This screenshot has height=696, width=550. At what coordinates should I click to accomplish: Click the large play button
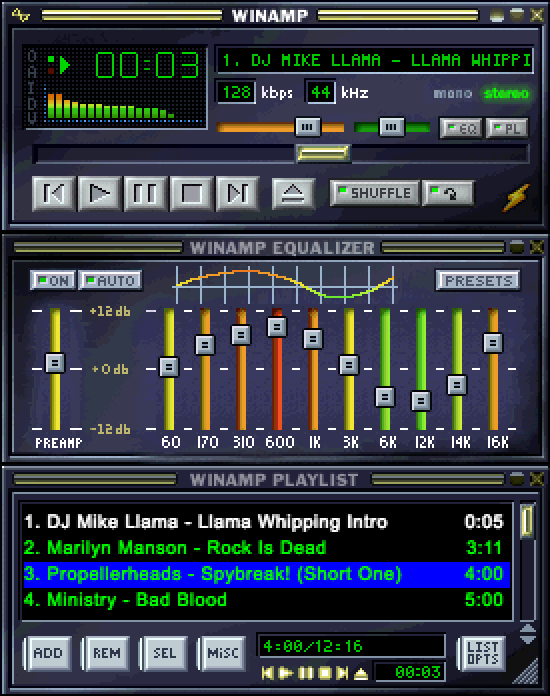(99, 193)
